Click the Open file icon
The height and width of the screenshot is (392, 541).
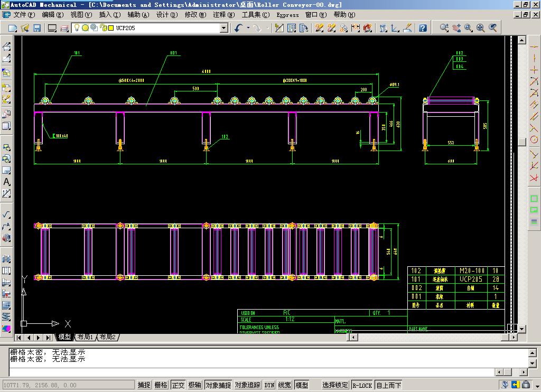(x=25, y=28)
